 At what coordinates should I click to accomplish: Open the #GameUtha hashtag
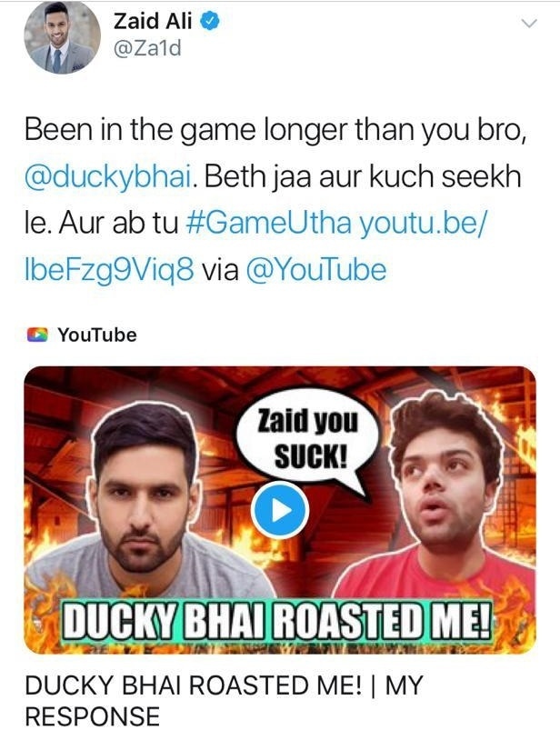269,224
